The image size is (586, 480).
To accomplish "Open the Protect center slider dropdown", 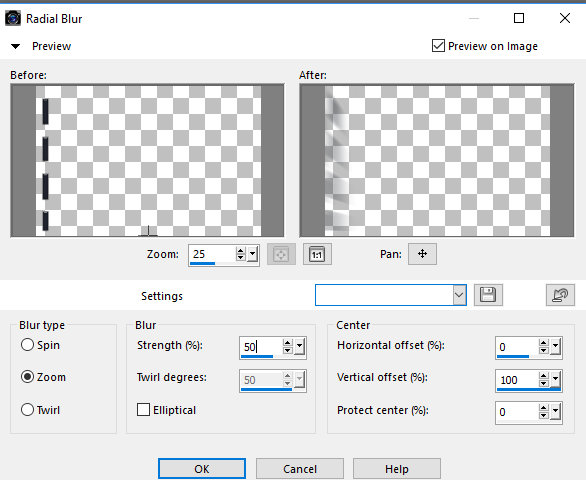I will click(555, 412).
